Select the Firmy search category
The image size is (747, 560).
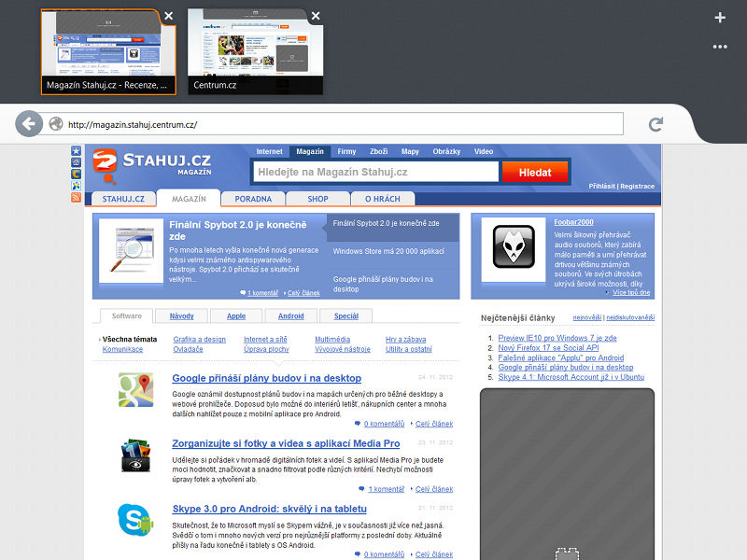coord(346,151)
